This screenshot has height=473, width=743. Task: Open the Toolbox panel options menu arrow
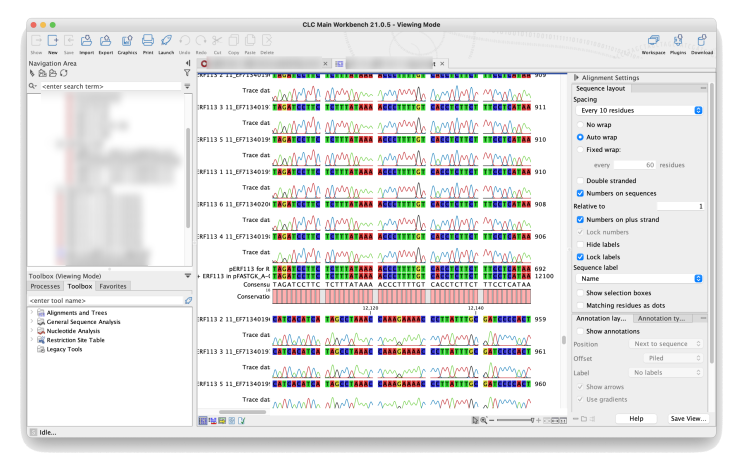pyautogui.click(x=188, y=275)
